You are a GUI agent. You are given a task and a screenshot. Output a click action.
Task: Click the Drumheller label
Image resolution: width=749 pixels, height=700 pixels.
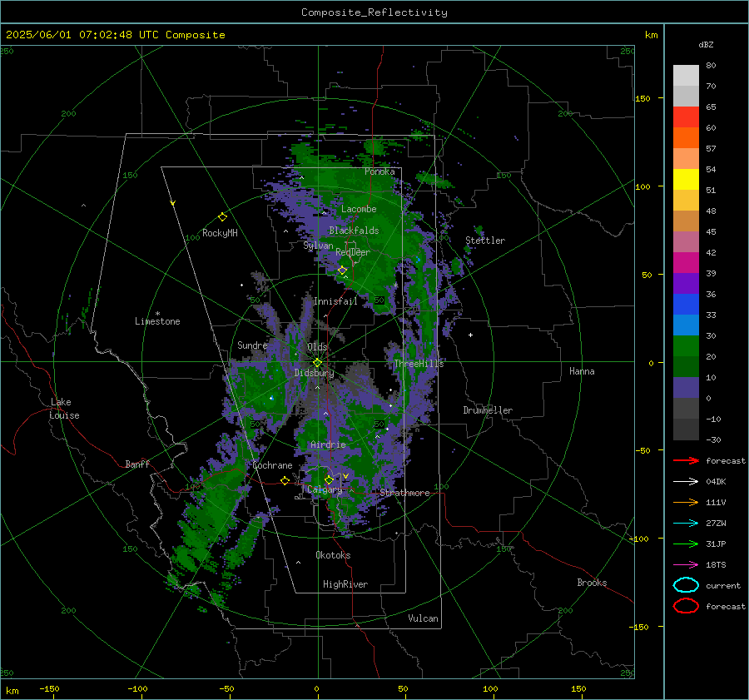pos(488,410)
